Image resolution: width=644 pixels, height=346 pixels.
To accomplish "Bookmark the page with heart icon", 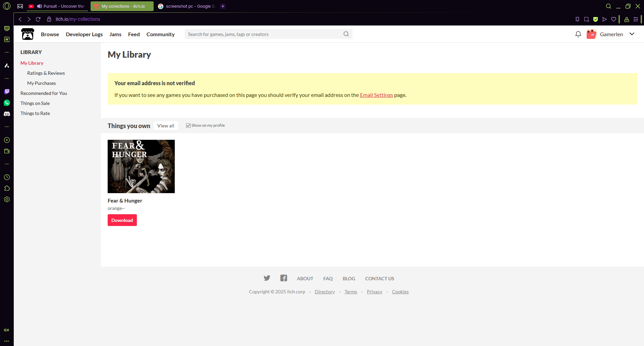I will pyautogui.click(x=613, y=19).
